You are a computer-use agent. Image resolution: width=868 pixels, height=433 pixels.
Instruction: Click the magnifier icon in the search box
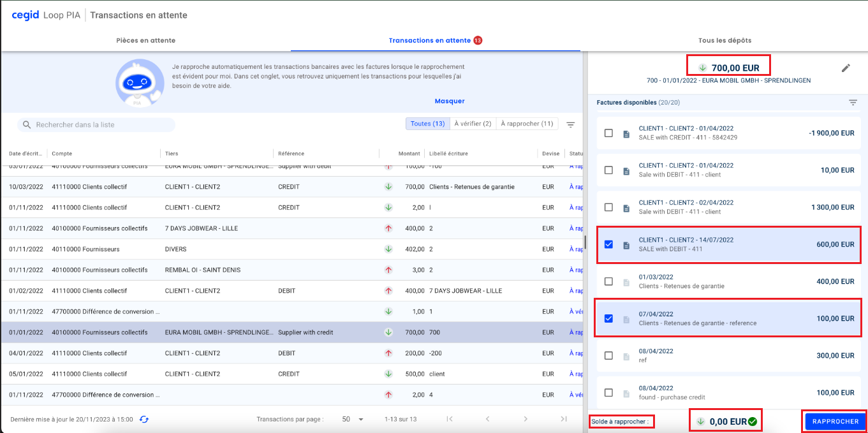pyautogui.click(x=27, y=125)
